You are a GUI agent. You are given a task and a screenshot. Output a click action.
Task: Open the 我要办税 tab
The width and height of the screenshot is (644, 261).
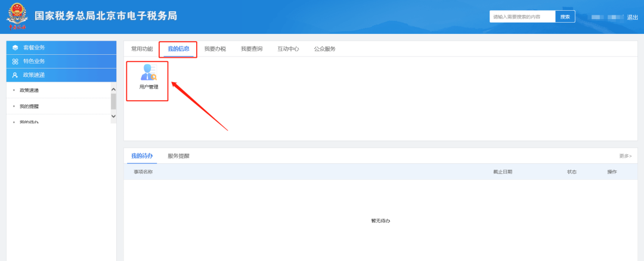click(x=215, y=49)
